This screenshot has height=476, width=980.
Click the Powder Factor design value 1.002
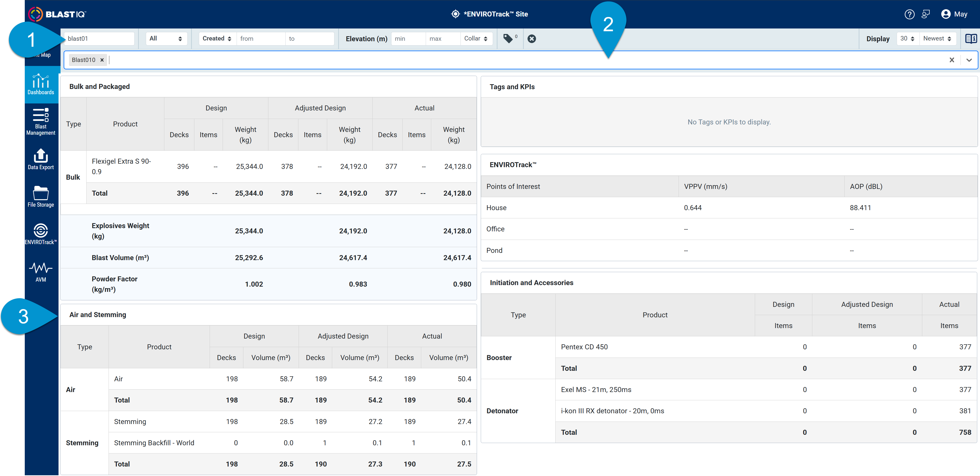click(x=254, y=284)
